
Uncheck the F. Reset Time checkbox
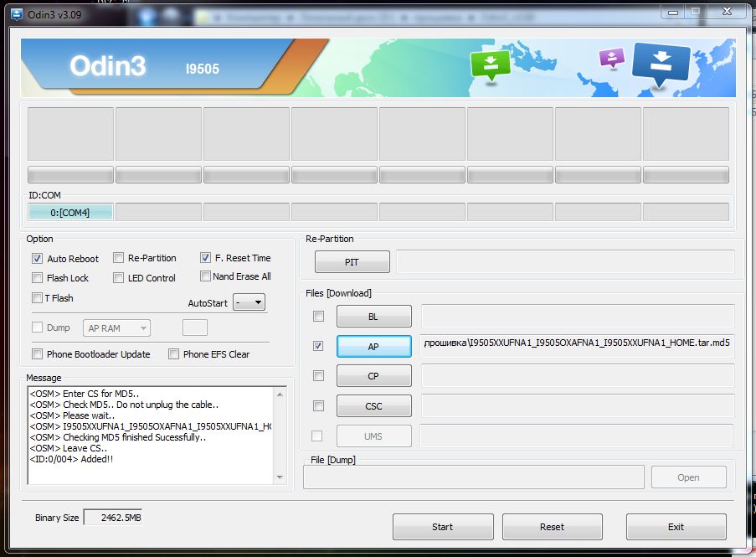coord(206,258)
